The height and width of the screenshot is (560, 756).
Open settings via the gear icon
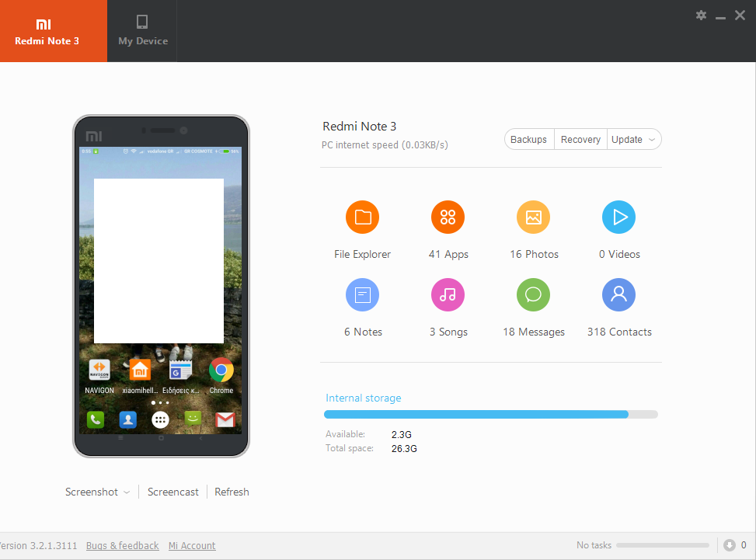(x=701, y=16)
